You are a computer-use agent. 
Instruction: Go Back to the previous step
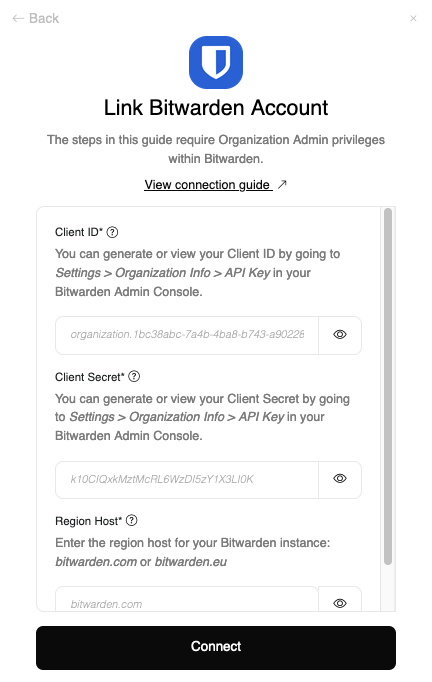coord(36,18)
